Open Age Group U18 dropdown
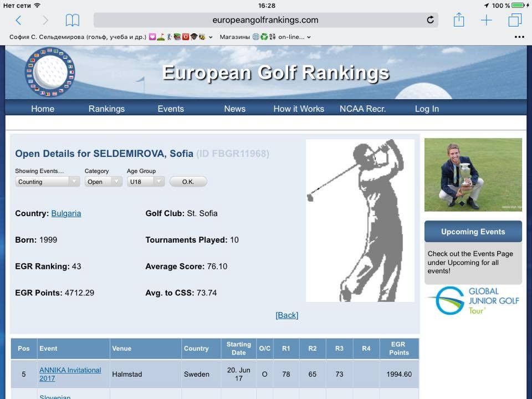This screenshot has height=399, width=532. pos(146,182)
